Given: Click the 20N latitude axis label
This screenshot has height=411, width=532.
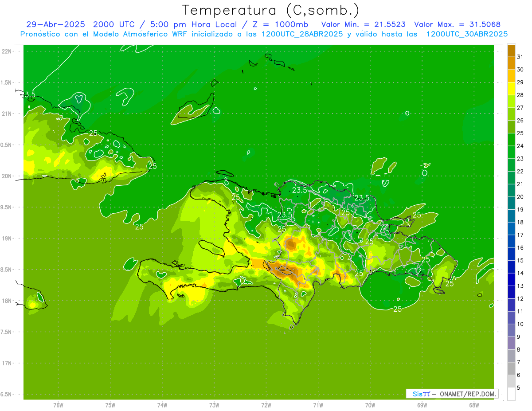Looking at the screenshot, I should (7, 176).
